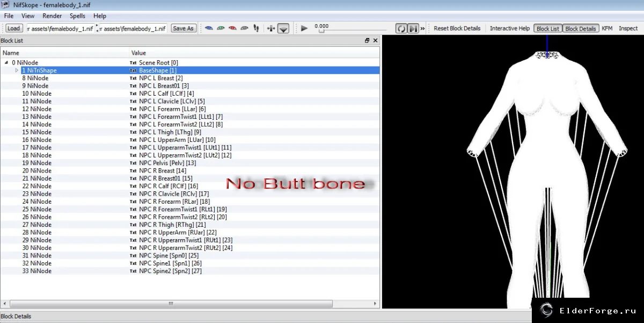
Task: Toggle the Inspect panel
Action: coord(628,28)
